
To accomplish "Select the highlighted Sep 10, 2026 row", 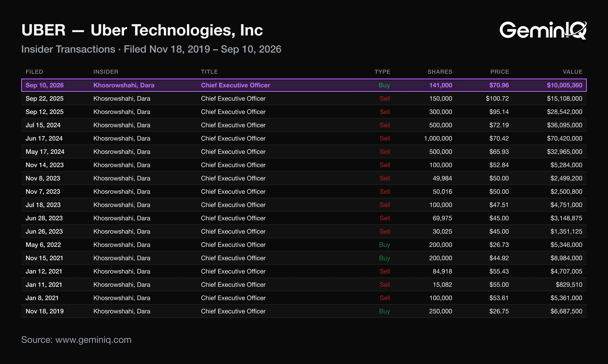I will point(304,85).
